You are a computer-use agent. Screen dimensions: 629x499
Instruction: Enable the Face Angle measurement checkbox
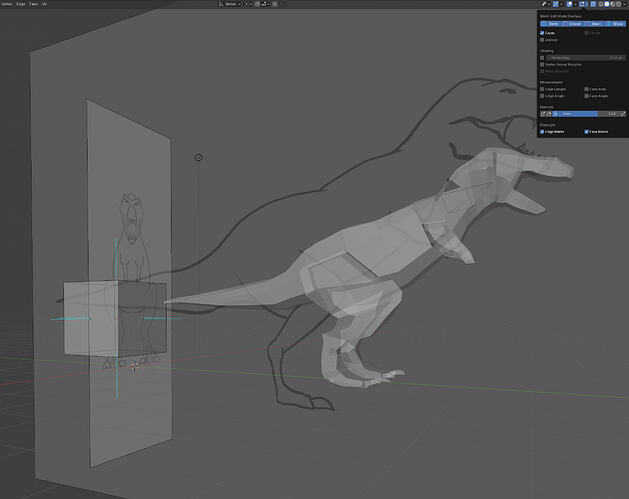click(586, 96)
